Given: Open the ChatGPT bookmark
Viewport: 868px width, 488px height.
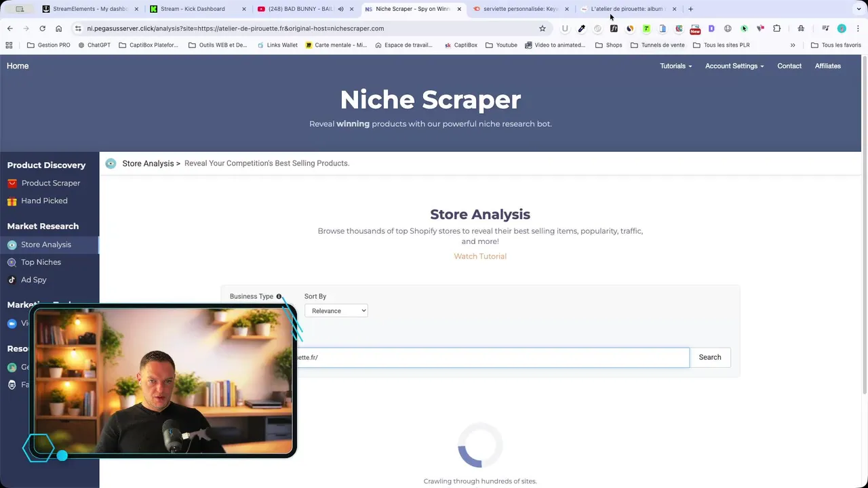Looking at the screenshot, I should pyautogui.click(x=94, y=45).
